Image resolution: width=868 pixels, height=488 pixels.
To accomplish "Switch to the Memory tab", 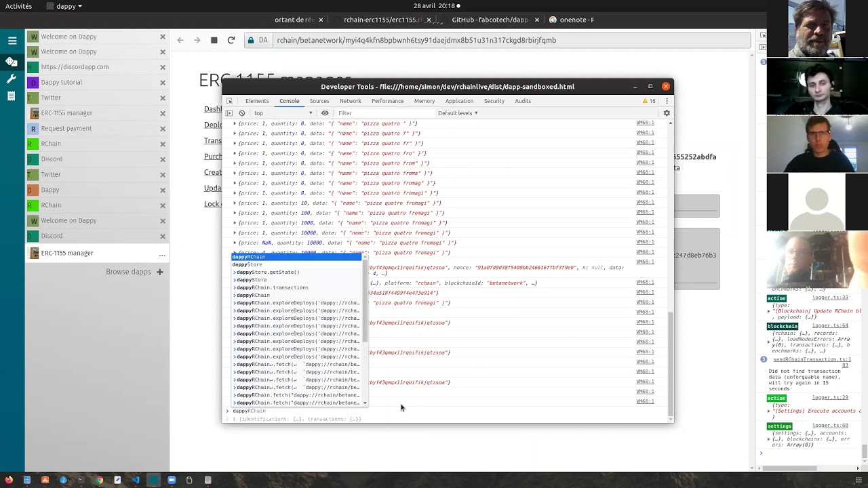I will click(425, 101).
